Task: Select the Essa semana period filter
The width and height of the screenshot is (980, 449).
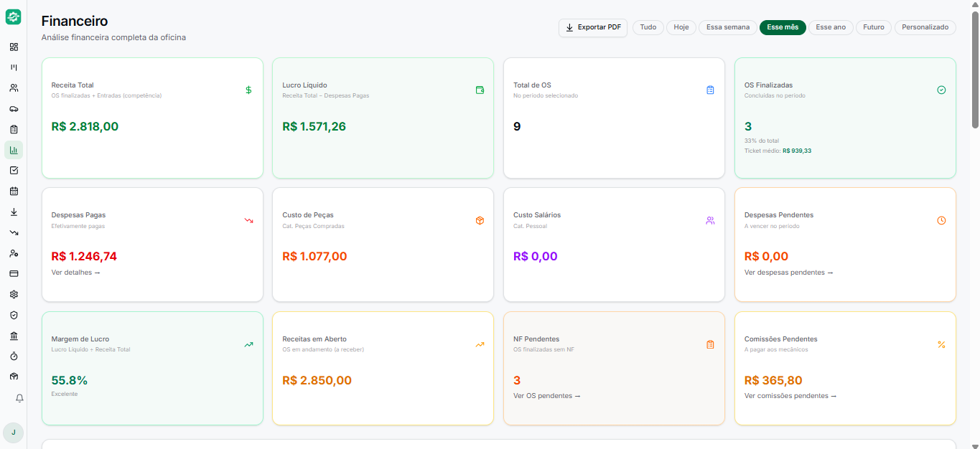Action: 728,27
